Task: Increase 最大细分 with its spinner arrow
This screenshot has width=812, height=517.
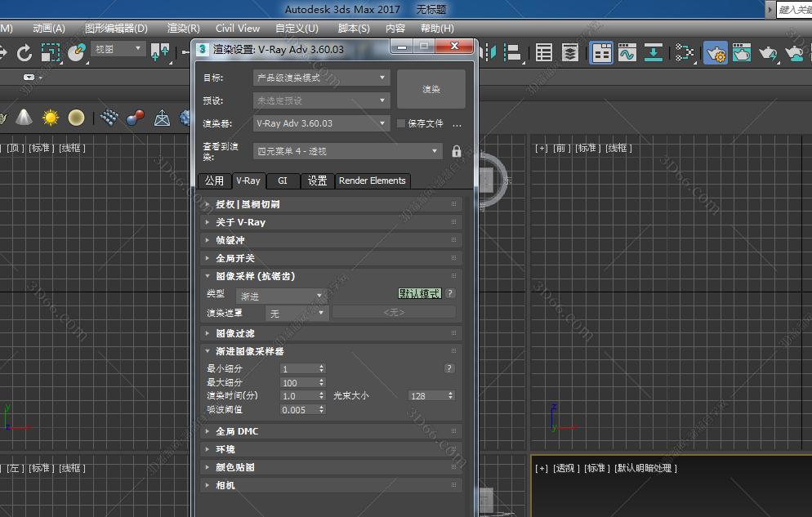Action: coord(321,379)
